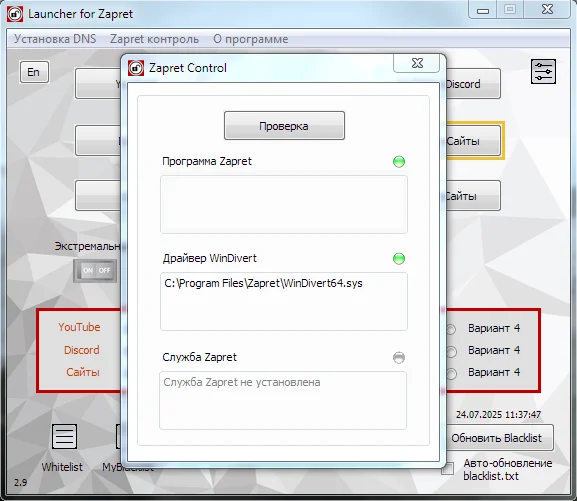
Task: Click the Проверка button
Action: pyautogui.click(x=284, y=126)
